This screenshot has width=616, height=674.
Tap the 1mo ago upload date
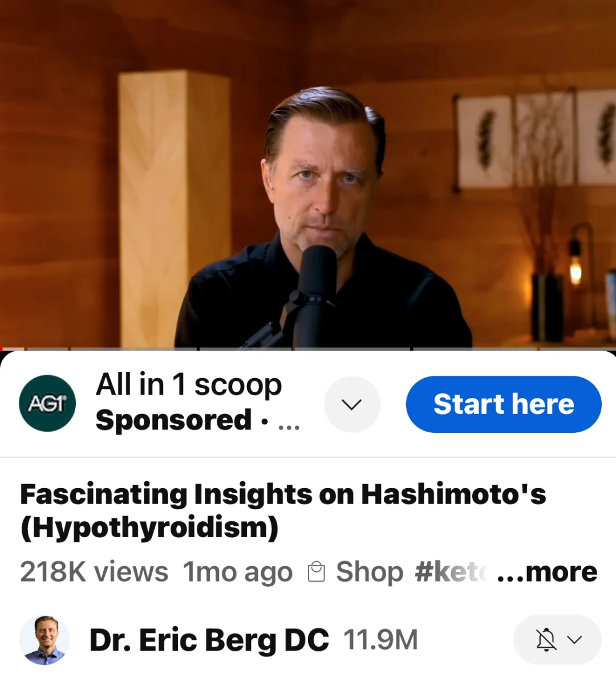click(x=238, y=572)
